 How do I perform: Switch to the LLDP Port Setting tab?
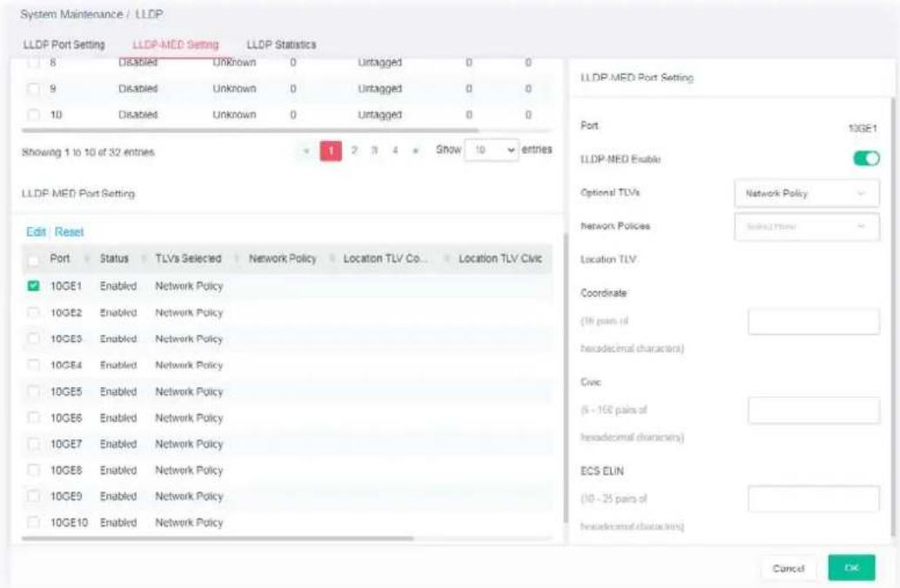(64, 44)
